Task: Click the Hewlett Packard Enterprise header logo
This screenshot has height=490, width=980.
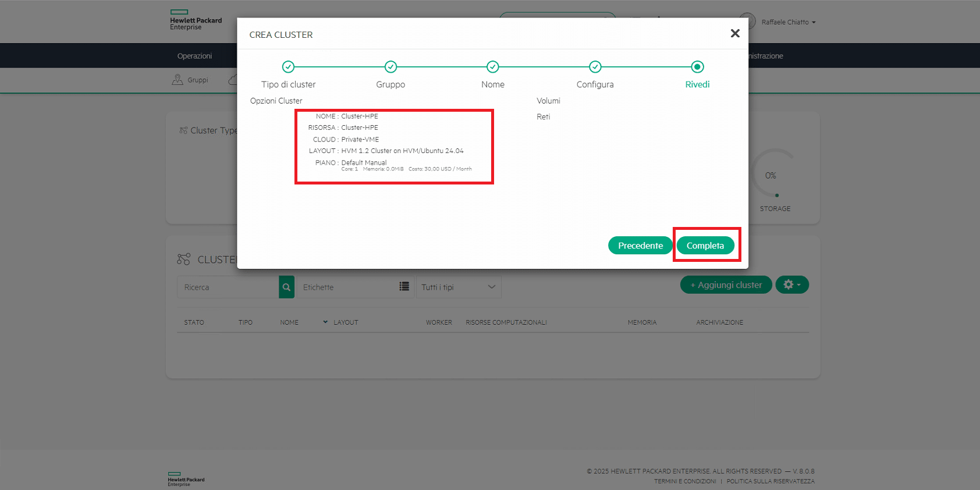Action: 196,20
